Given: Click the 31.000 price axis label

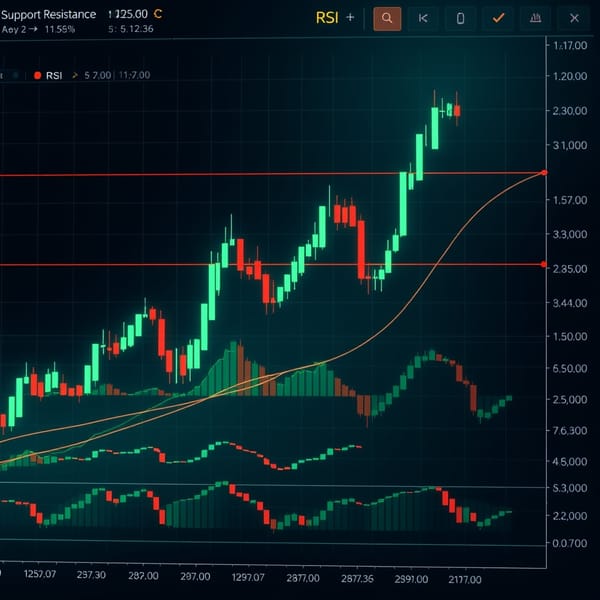Looking at the screenshot, I should pyautogui.click(x=570, y=145).
